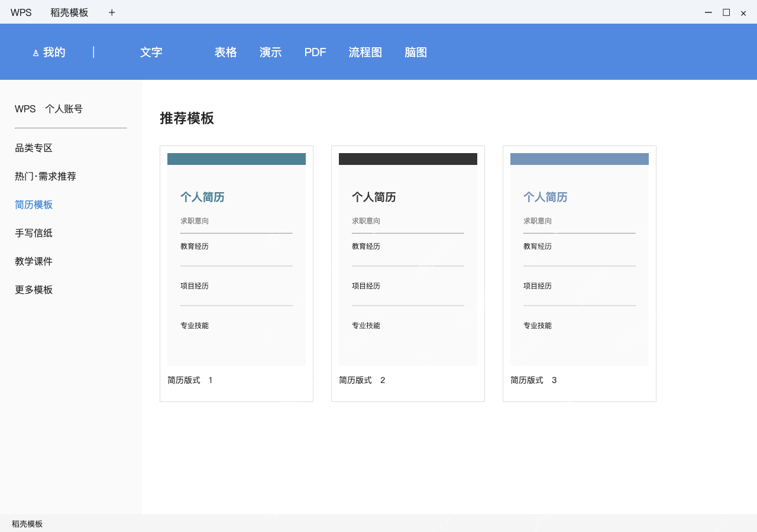
Task: Select 热门·需求推荐 in the sidebar
Action: [46, 176]
